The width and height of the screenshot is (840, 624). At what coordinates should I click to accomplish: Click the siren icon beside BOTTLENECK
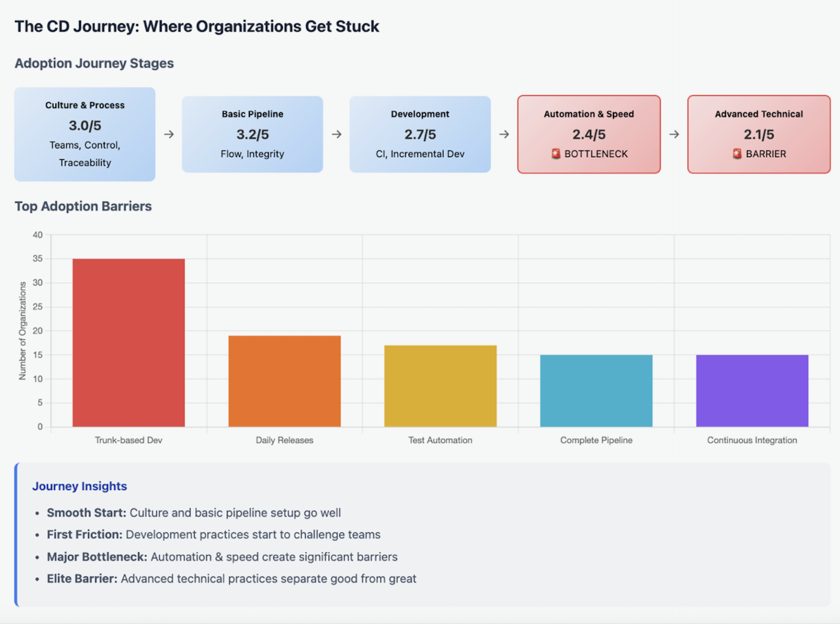555,154
